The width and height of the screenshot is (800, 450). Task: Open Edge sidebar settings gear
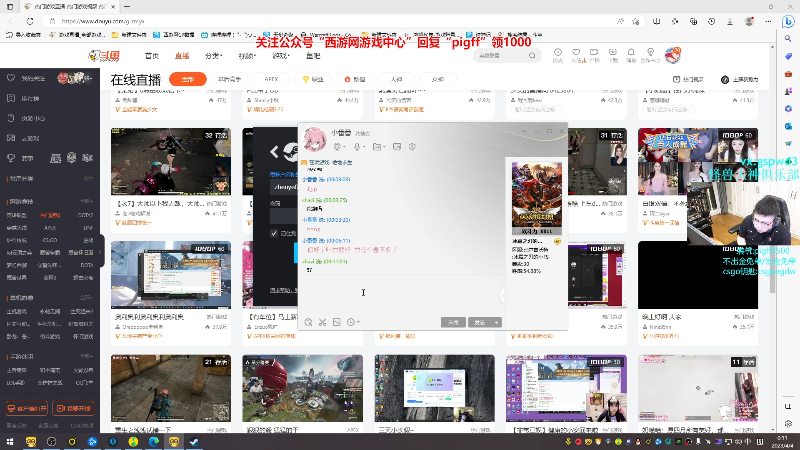(788, 423)
